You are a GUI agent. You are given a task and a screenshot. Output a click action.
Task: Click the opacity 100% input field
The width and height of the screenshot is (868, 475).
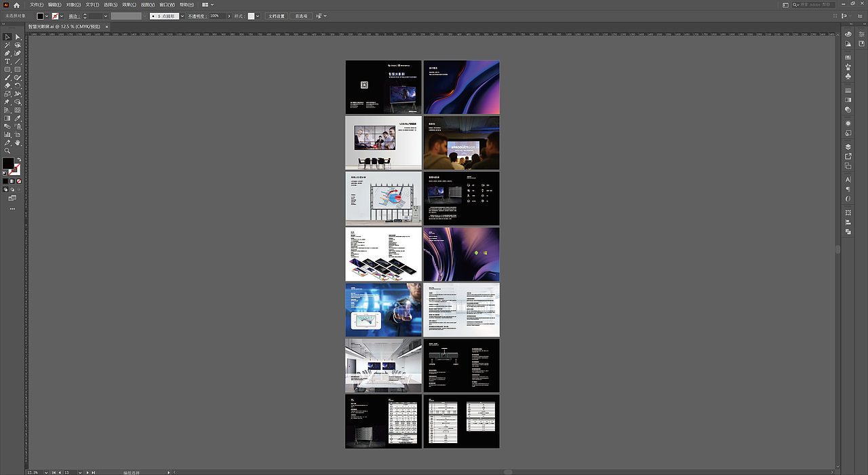click(218, 16)
